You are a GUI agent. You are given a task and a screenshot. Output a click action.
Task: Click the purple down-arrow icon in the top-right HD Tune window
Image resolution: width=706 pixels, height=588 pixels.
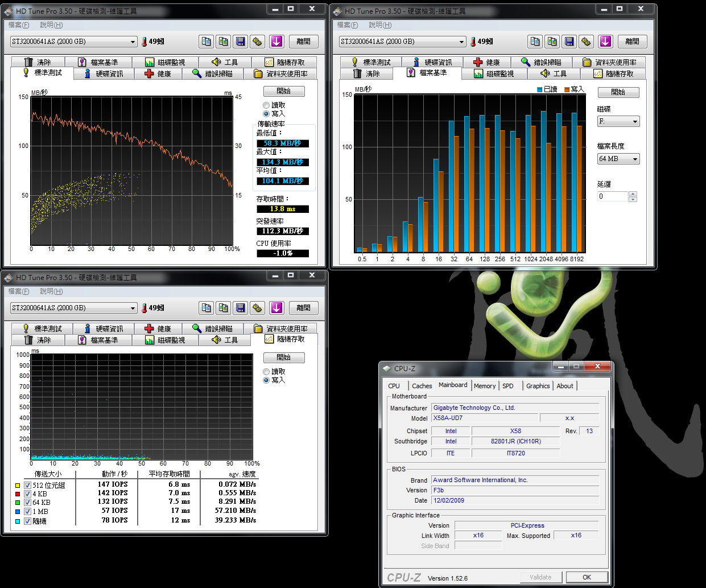(x=605, y=42)
